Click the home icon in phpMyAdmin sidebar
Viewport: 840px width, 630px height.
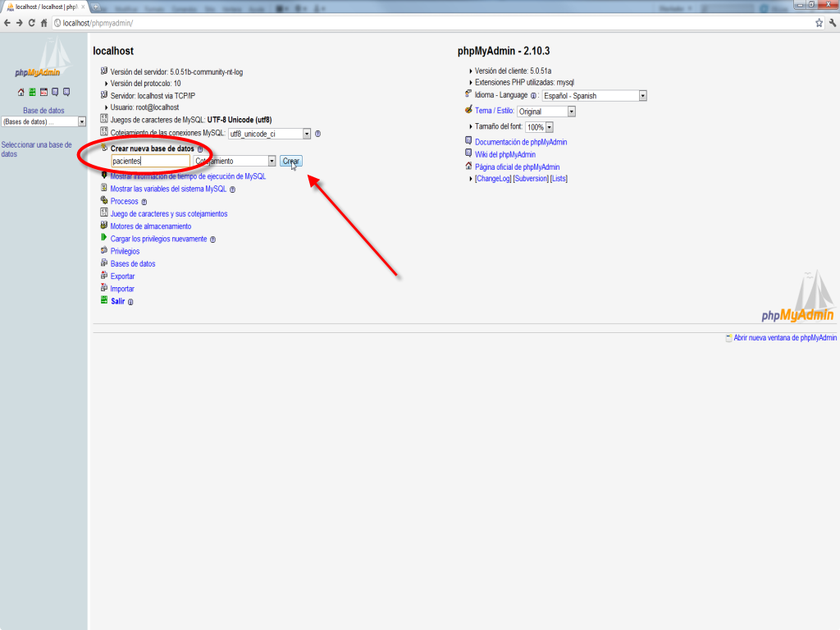(x=21, y=93)
